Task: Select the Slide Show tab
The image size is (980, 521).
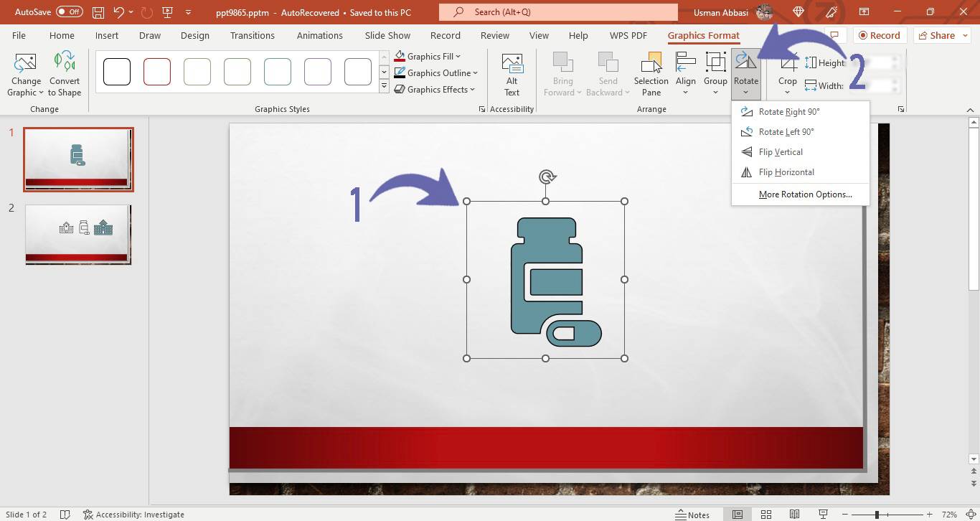Action: click(x=387, y=35)
